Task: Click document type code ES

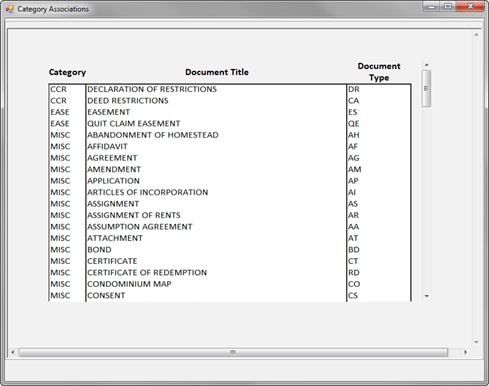Action: (353, 112)
